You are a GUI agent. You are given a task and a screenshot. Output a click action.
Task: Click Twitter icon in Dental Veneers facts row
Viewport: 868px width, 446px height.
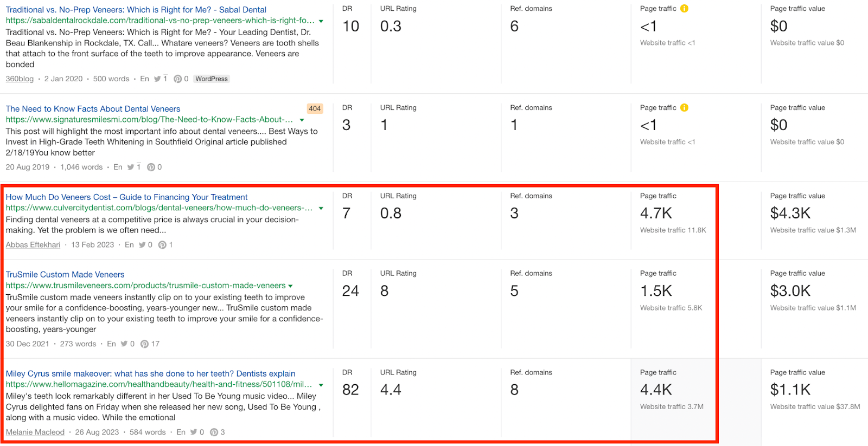tap(131, 167)
